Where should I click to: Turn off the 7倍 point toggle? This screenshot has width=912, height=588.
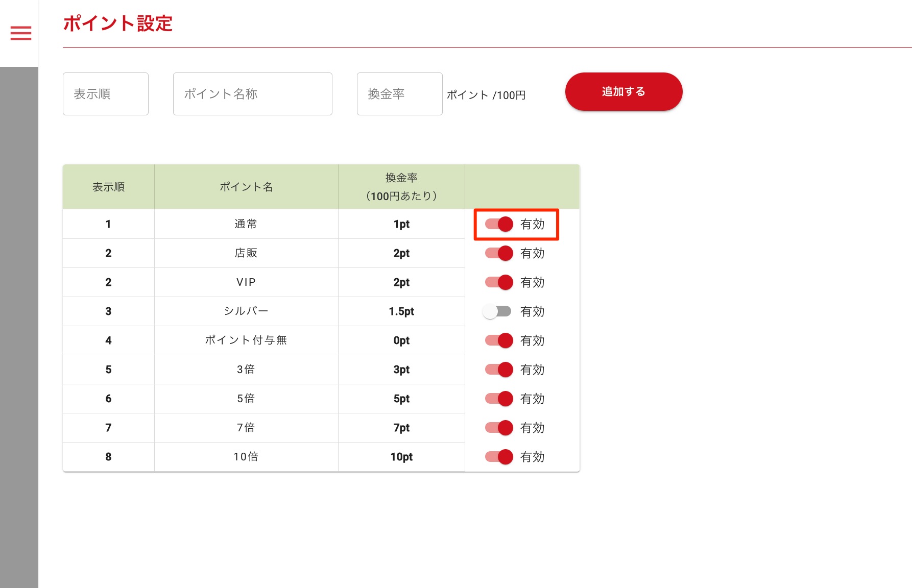[x=499, y=428]
